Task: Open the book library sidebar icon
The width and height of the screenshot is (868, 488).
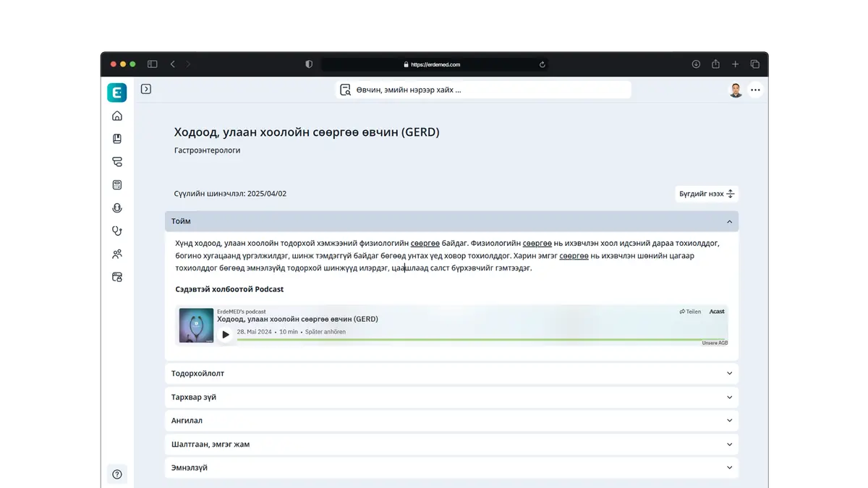Action: pyautogui.click(x=117, y=139)
